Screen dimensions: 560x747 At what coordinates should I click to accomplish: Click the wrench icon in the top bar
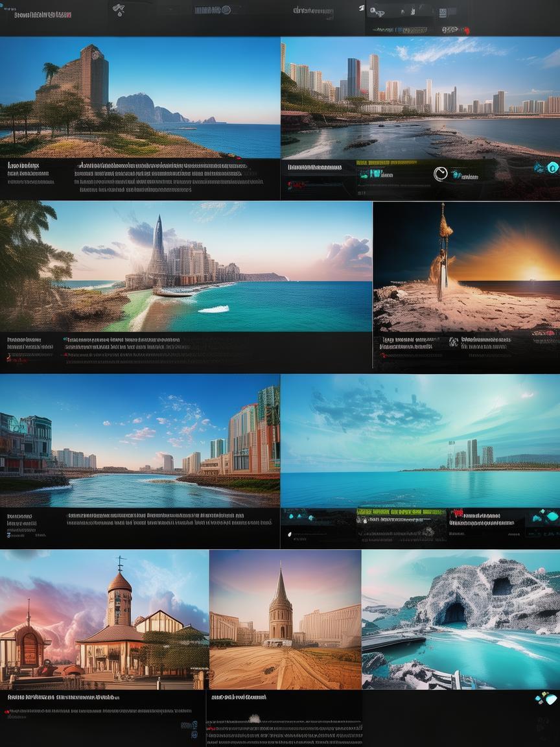click(x=119, y=10)
